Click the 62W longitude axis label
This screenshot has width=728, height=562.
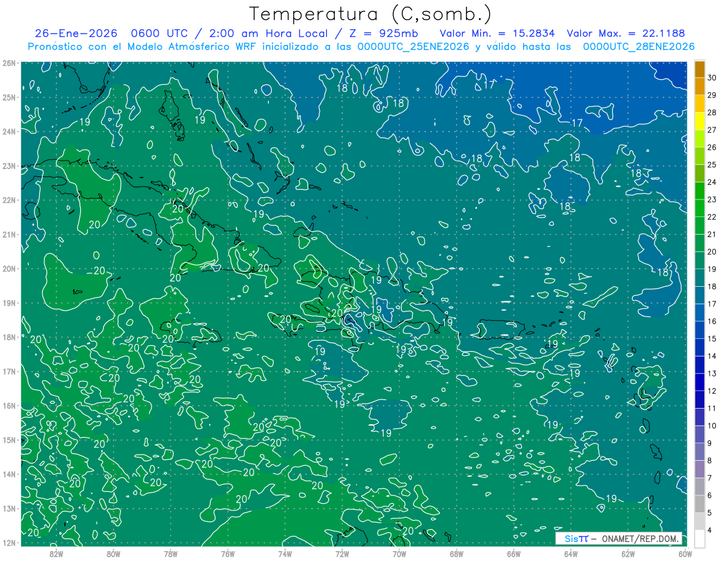[x=628, y=554]
